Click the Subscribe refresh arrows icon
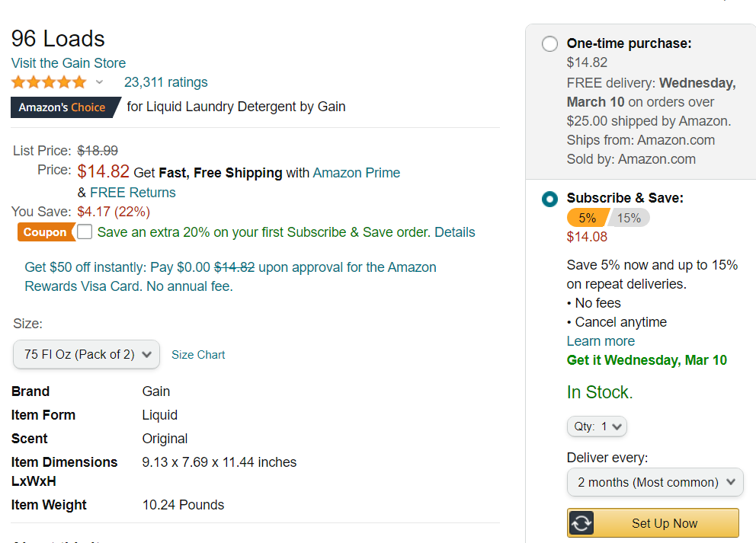This screenshot has width=756, height=543. pyautogui.click(x=581, y=523)
